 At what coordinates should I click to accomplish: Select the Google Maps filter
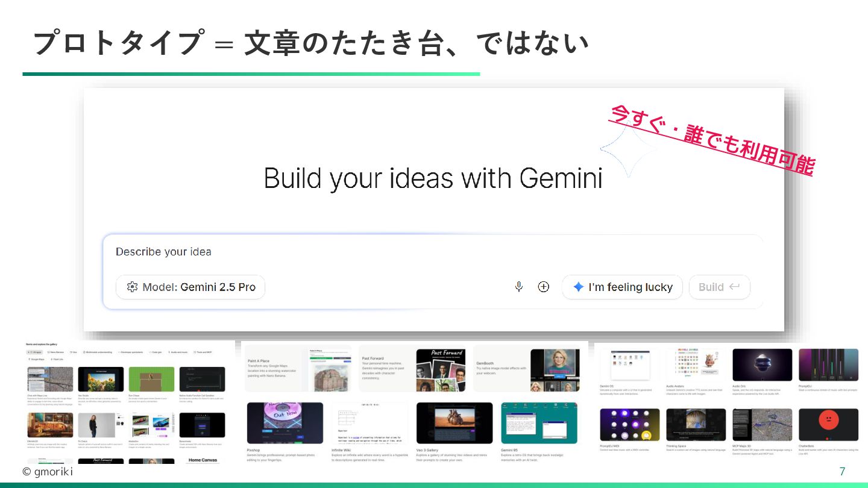[x=36, y=359]
